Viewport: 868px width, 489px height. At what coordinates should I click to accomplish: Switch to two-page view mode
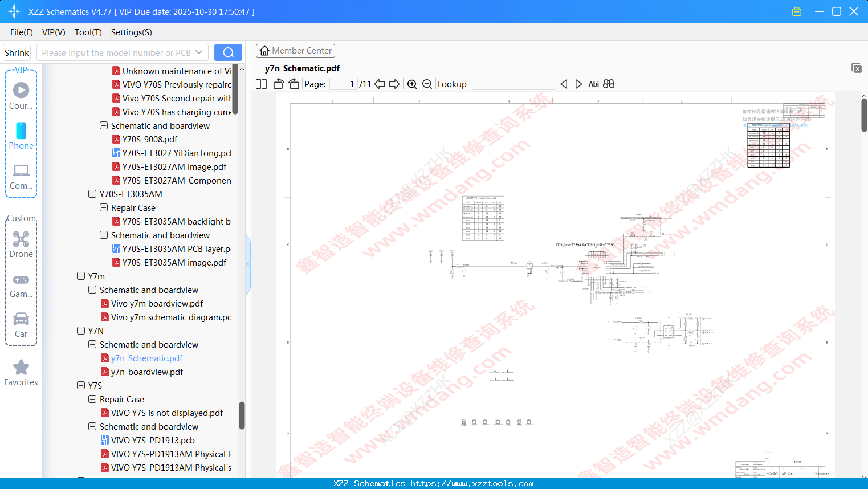(261, 84)
